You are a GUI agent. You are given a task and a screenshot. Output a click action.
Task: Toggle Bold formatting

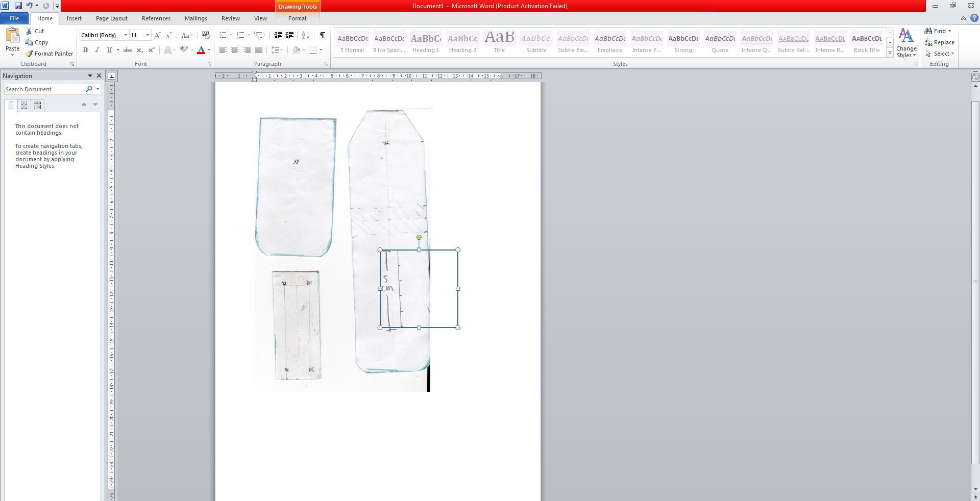pyautogui.click(x=85, y=50)
